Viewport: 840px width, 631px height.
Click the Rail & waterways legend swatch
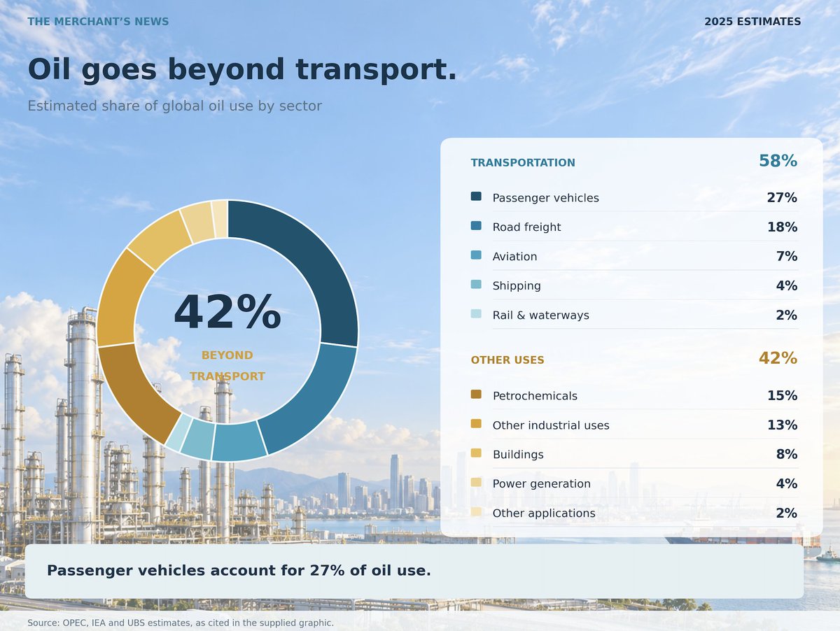click(x=476, y=315)
